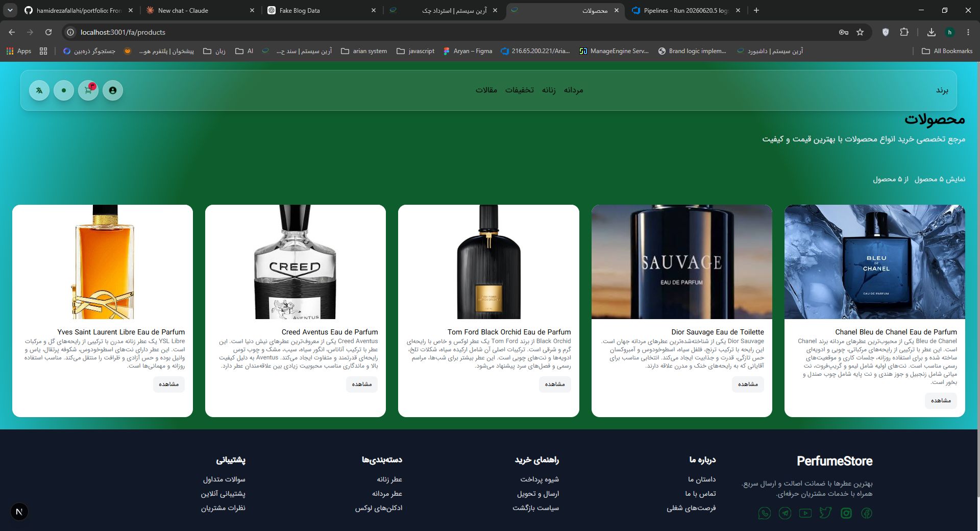The width and height of the screenshot is (980, 531).
Task: Open the browser Downloads icon
Action: tap(932, 32)
